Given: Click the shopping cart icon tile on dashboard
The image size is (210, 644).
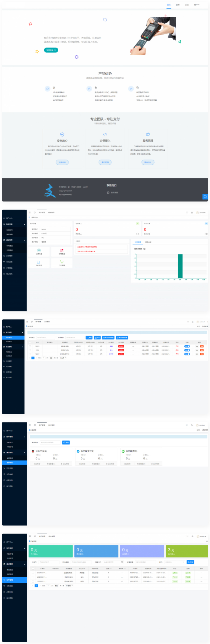Looking at the screenshot, I should click(x=62, y=262).
